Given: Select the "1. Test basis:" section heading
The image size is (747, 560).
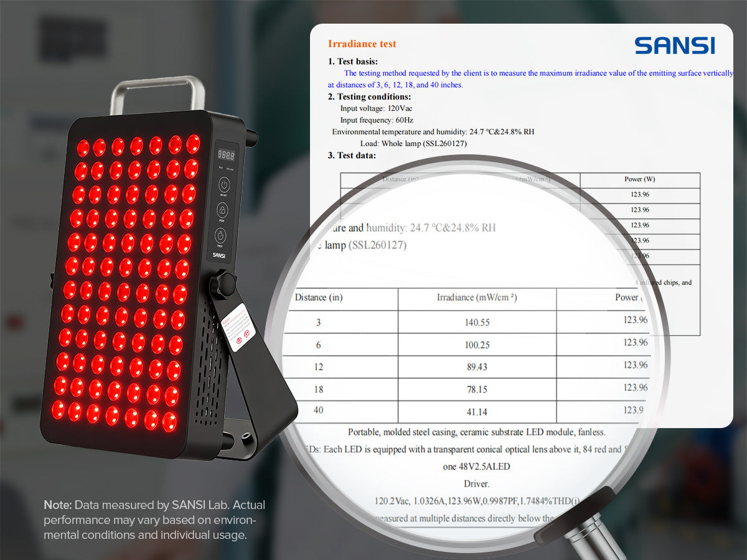Looking at the screenshot, I should 352,62.
